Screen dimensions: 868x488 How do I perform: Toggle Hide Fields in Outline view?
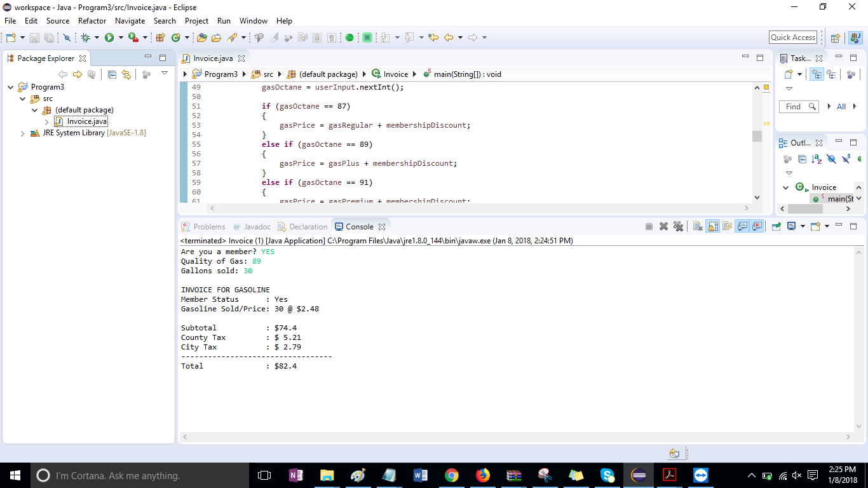[831, 159]
